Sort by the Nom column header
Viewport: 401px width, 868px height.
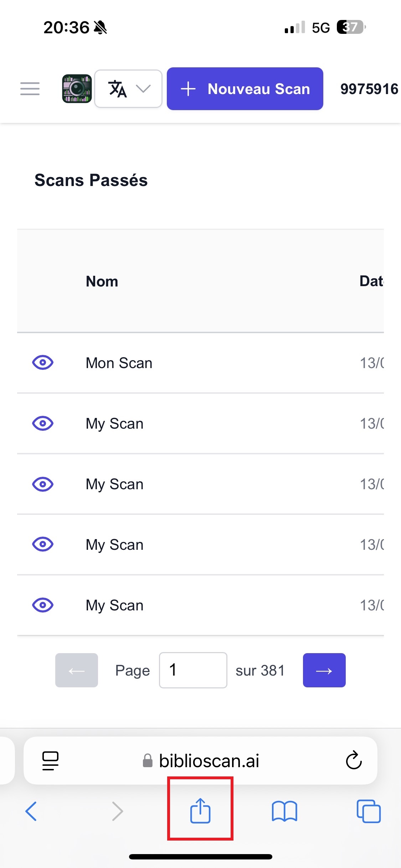[102, 281]
